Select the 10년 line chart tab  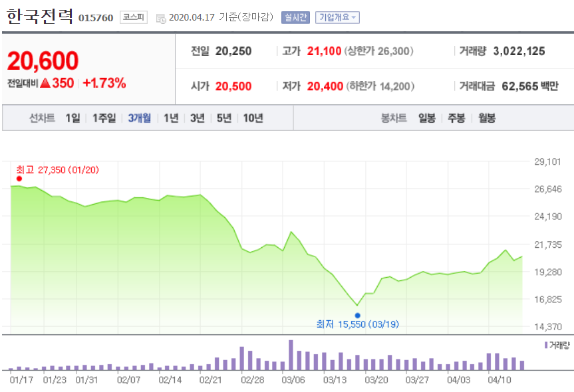coord(253,118)
